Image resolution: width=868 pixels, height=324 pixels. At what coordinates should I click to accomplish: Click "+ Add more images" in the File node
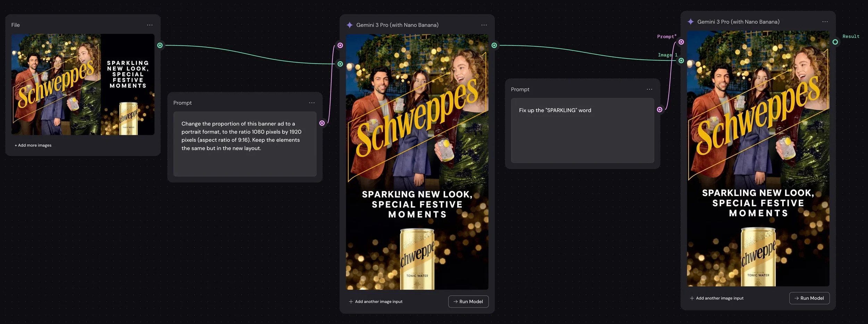click(33, 145)
